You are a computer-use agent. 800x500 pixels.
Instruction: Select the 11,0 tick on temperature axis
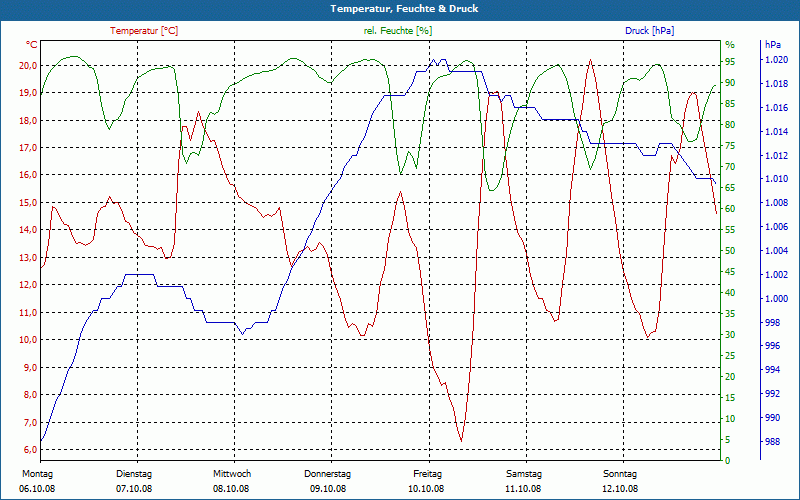[x=28, y=312]
